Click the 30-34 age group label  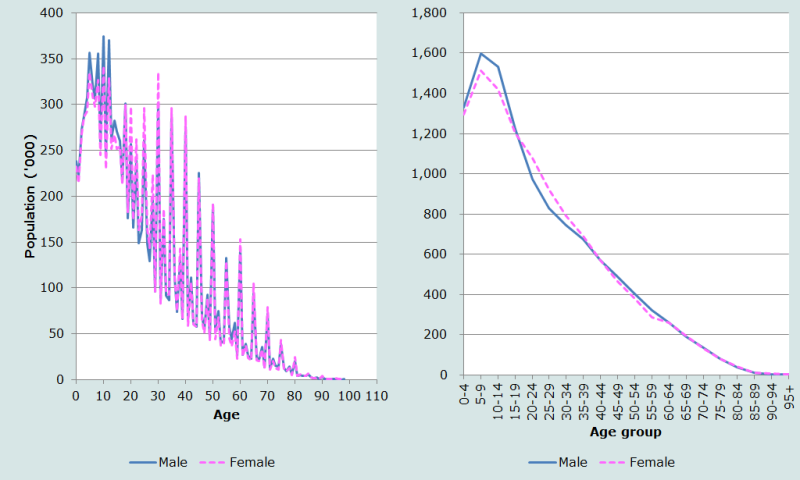click(566, 402)
